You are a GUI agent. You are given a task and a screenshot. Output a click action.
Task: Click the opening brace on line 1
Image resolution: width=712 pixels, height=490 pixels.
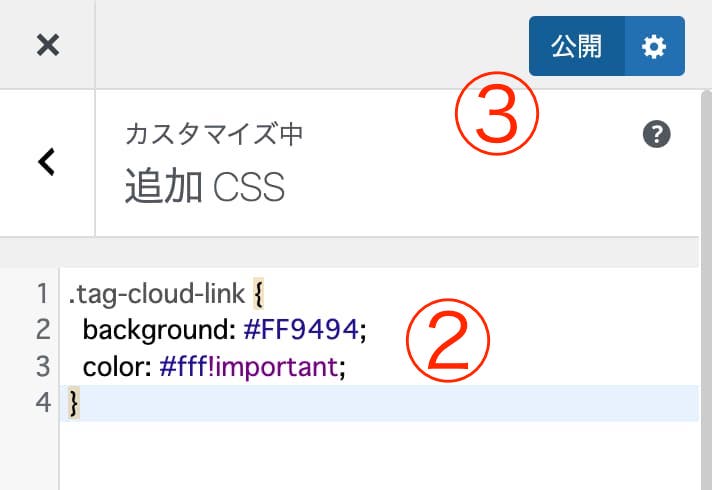(258, 294)
